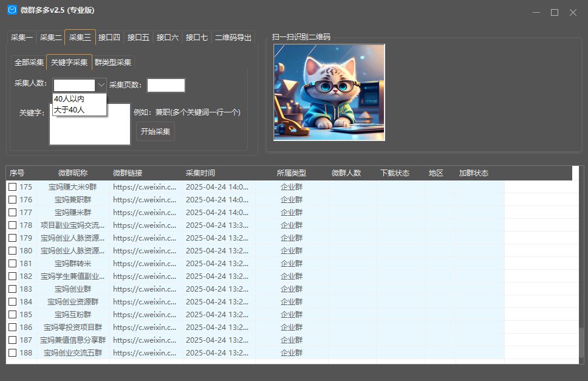Tick the checkbox for row 181 宝妈群转米
The width and height of the screenshot is (588, 381).
[x=12, y=264]
